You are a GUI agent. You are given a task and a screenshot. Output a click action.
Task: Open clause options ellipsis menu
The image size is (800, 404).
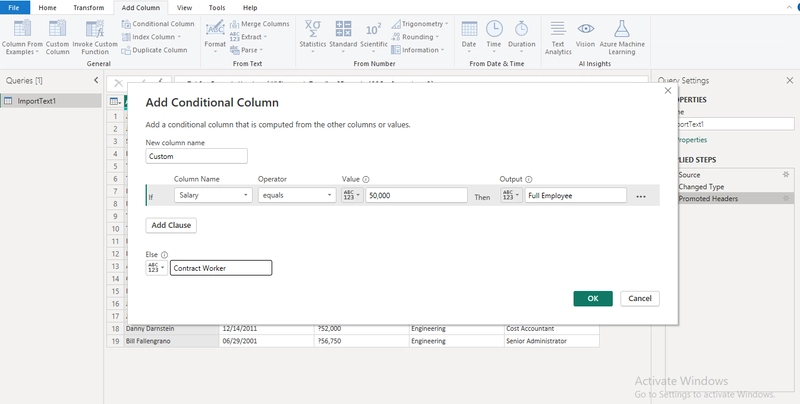pyautogui.click(x=641, y=196)
